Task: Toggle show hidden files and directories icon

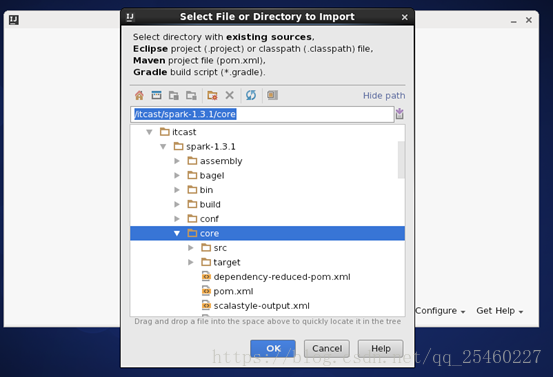Action: [272, 95]
